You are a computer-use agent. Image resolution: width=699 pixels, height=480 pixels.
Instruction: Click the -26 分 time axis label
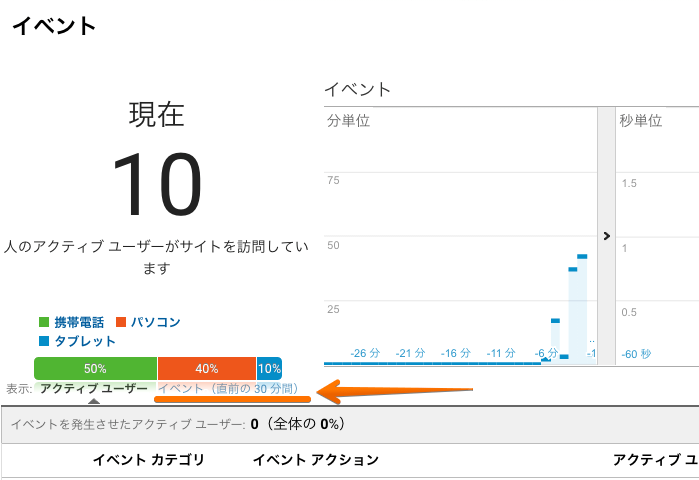pyautogui.click(x=365, y=353)
